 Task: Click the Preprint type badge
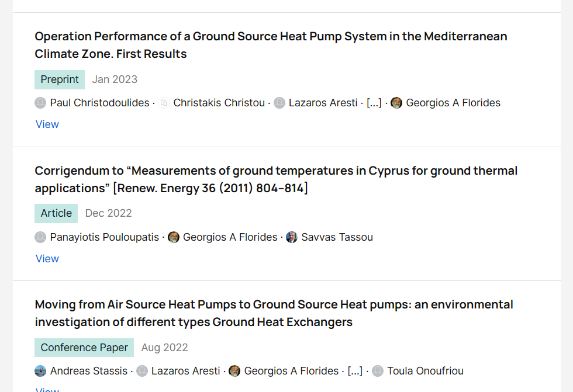pos(60,79)
